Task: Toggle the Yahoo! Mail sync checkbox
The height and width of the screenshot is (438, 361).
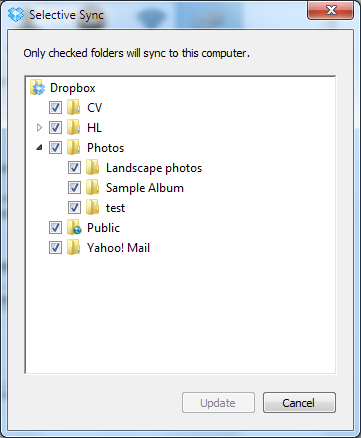Action: tap(55, 248)
